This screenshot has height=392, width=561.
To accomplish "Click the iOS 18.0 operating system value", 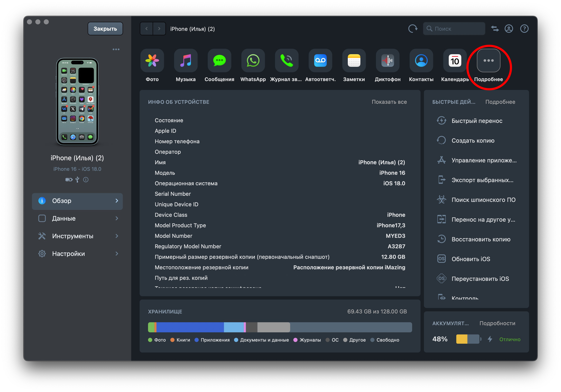I will click(x=394, y=183).
